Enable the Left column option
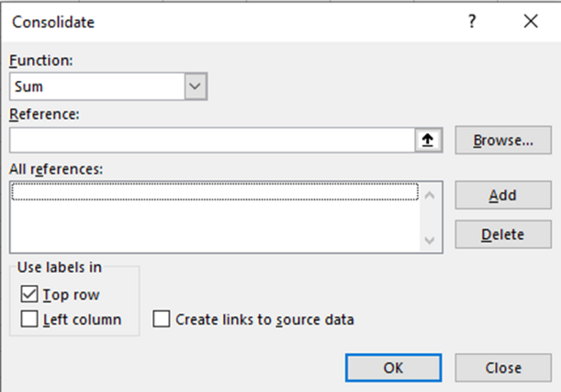The height and width of the screenshot is (392, 561). (x=28, y=319)
